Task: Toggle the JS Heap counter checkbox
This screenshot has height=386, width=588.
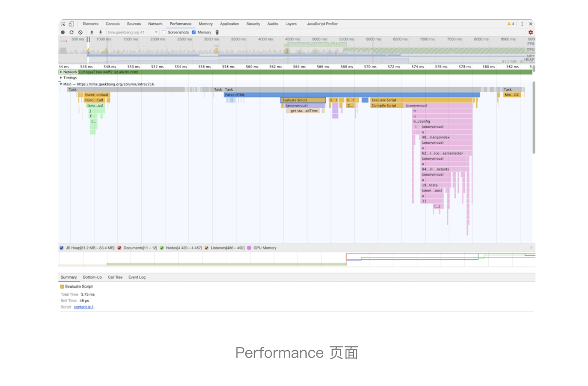Action: pos(61,248)
